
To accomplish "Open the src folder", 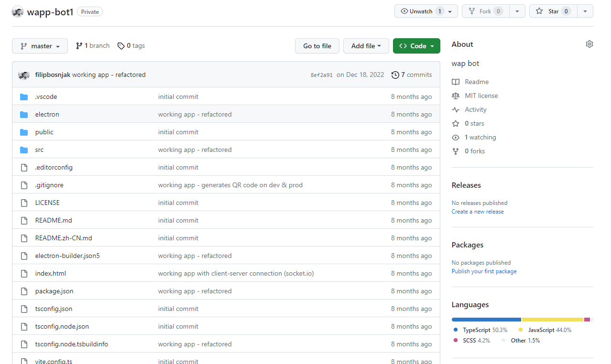I will [39, 150].
